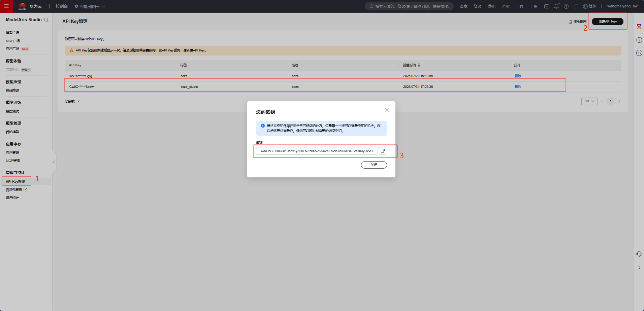Open the 使用指南 guide link
This screenshot has width=644, height=311.
pyautogui.click(x=578, y=22)
